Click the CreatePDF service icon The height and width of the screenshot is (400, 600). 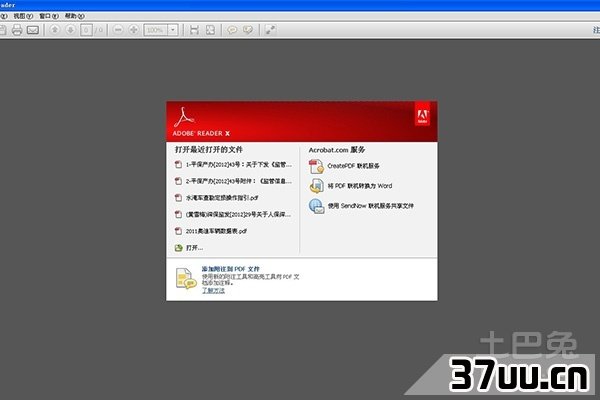pos(316,167)
